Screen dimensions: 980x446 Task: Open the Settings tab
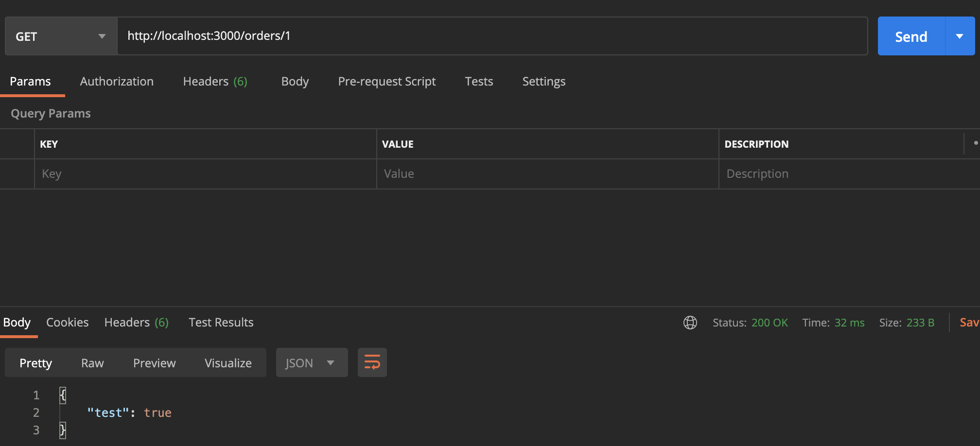pos(544,81)
